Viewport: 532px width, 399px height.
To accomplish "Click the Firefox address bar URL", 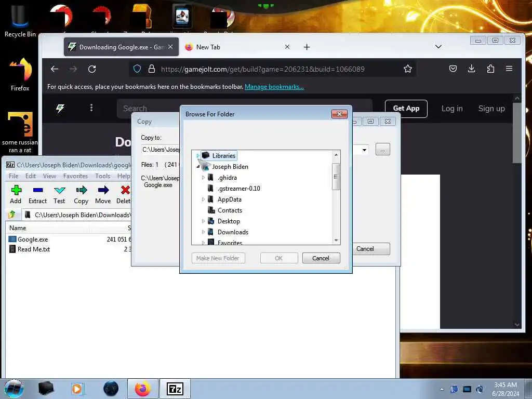I will tap(262, 69).
